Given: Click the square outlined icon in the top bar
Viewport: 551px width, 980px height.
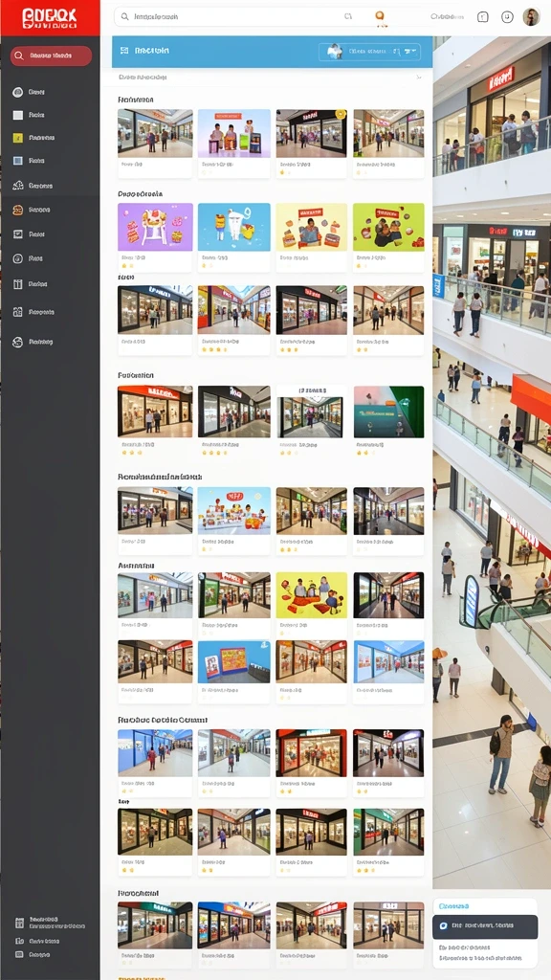Looking at the screenshot, I should (x=483, y=17).
